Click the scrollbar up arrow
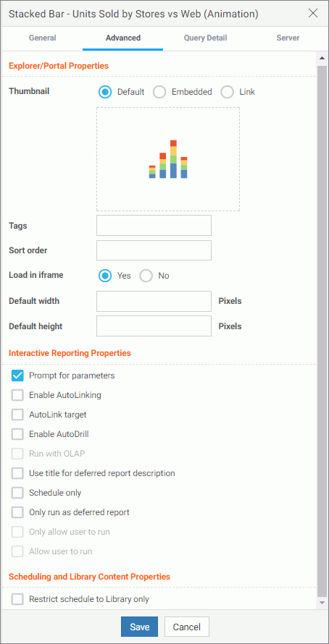Viewport: 329px width, 644px height. (322, 59)
